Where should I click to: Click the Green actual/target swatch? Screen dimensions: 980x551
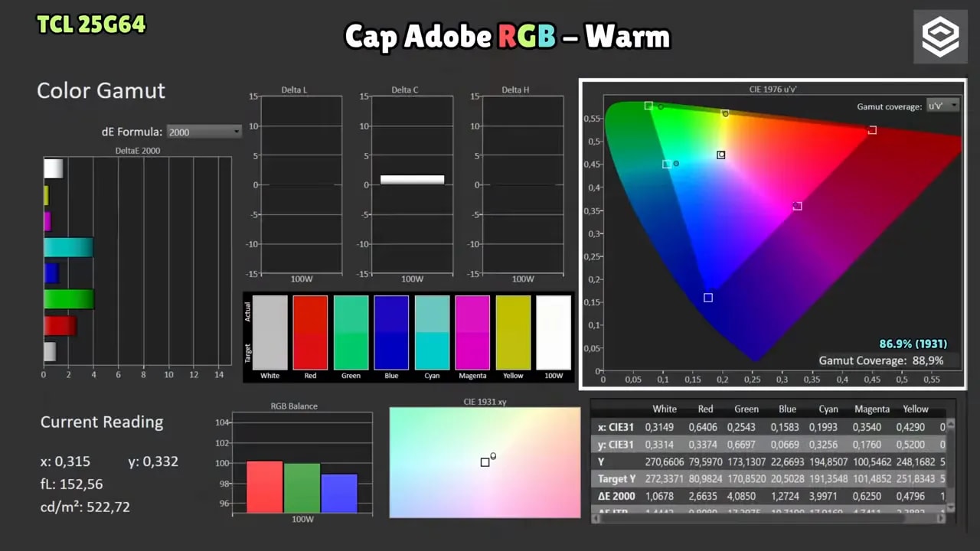coord(351,333)
